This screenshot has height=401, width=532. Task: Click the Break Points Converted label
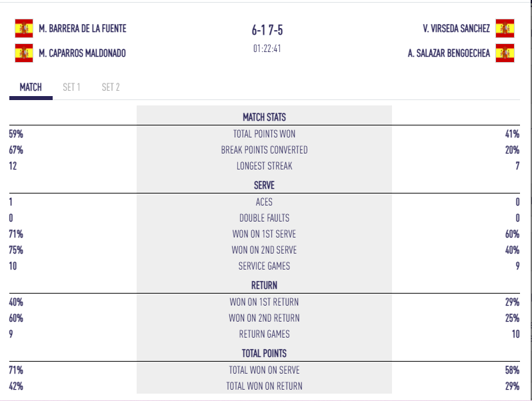tap(264, 150)
